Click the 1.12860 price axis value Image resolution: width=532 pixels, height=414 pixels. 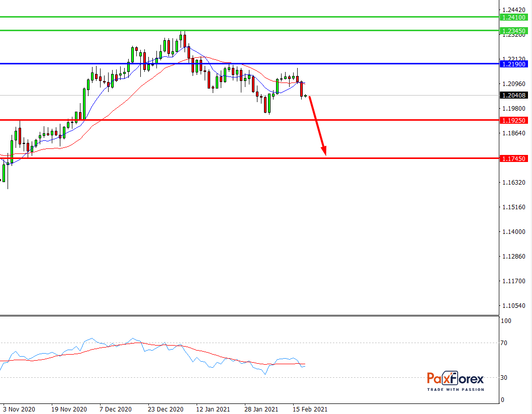[x=514, y=257]
